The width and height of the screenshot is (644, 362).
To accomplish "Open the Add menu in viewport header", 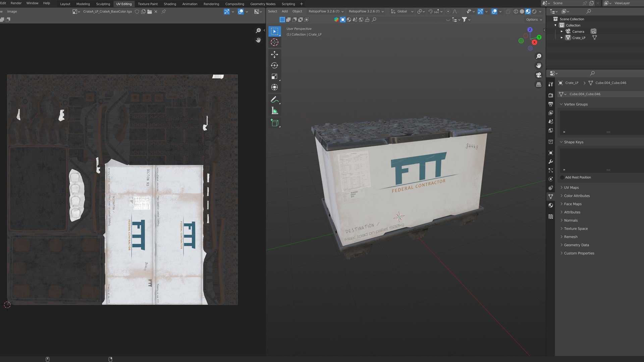I will tap(284, 11).
